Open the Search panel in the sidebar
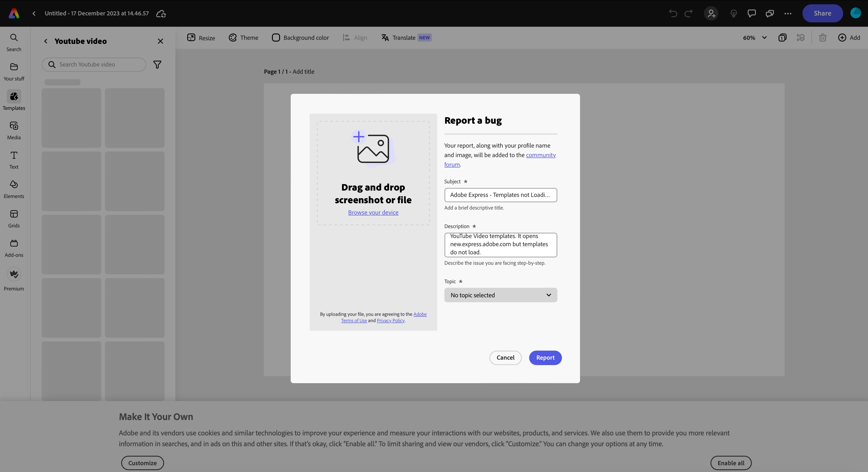This screenshot has height=472, width=868. [14, 42]
